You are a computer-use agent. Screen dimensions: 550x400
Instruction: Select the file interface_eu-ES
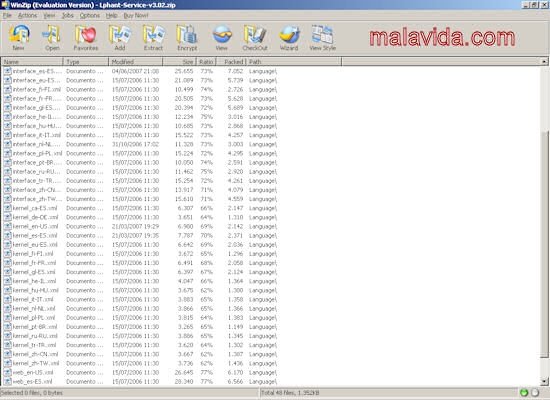coord(36,80)
